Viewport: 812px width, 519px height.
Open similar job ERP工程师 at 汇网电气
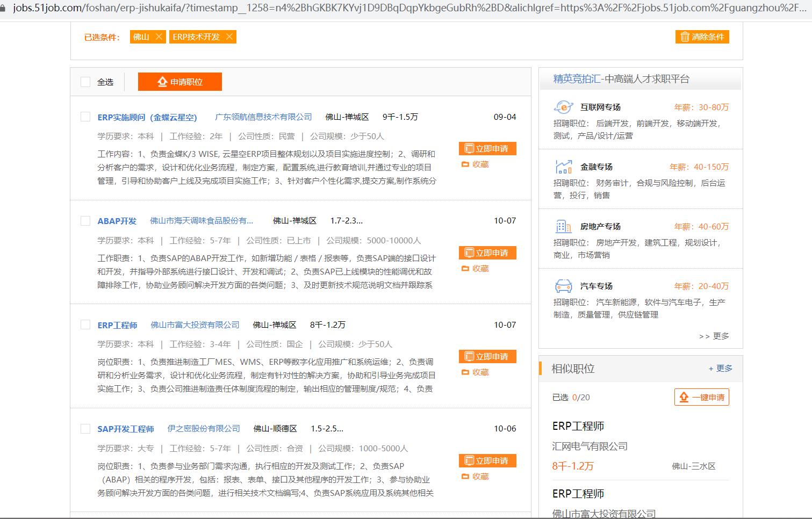578,426
